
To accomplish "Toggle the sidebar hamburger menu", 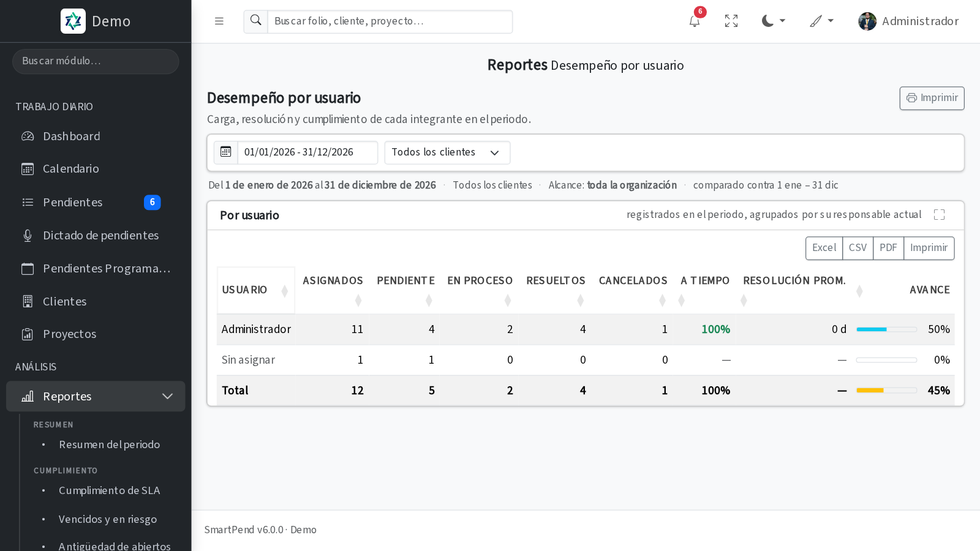I will point(219,21).
